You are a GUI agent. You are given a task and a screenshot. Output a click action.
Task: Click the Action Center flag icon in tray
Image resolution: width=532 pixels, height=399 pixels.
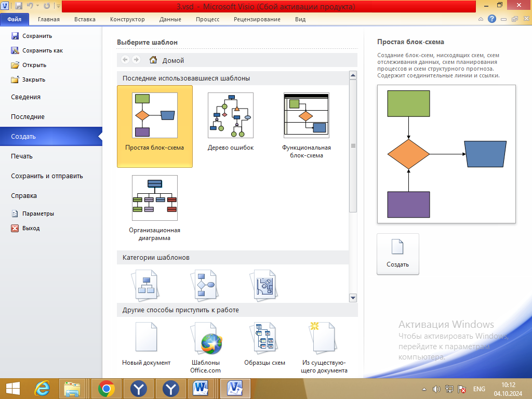pos(462,389)
